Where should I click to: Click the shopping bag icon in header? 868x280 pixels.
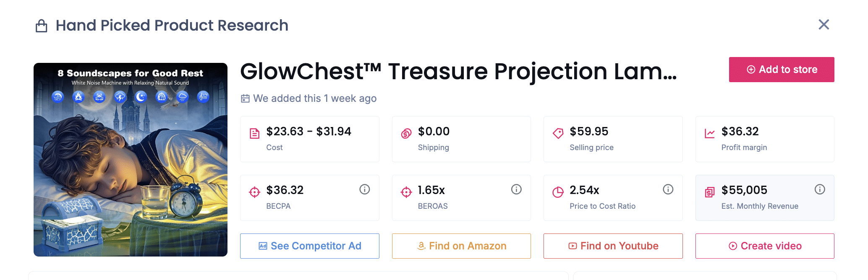[42, 26]
